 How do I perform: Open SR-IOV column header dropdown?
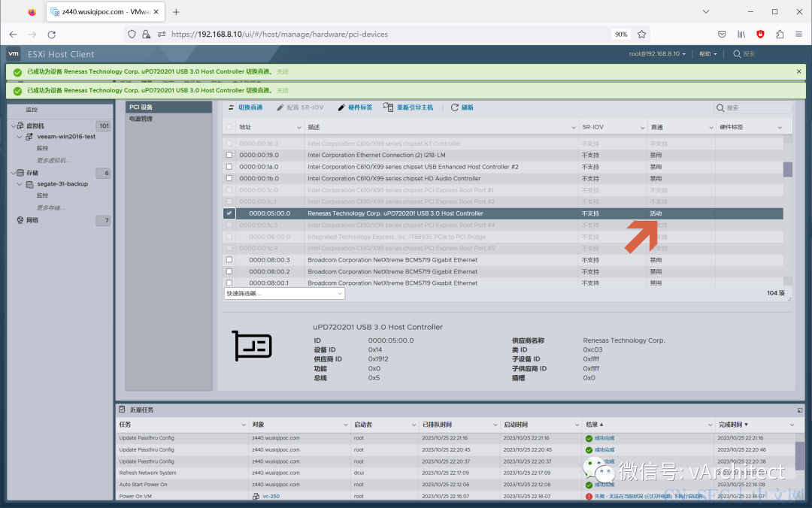point(642,128)
